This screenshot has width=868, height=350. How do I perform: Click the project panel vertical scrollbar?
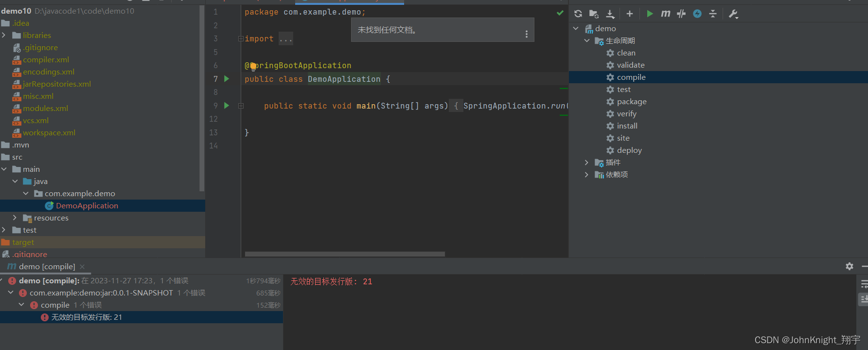(202, 98)
